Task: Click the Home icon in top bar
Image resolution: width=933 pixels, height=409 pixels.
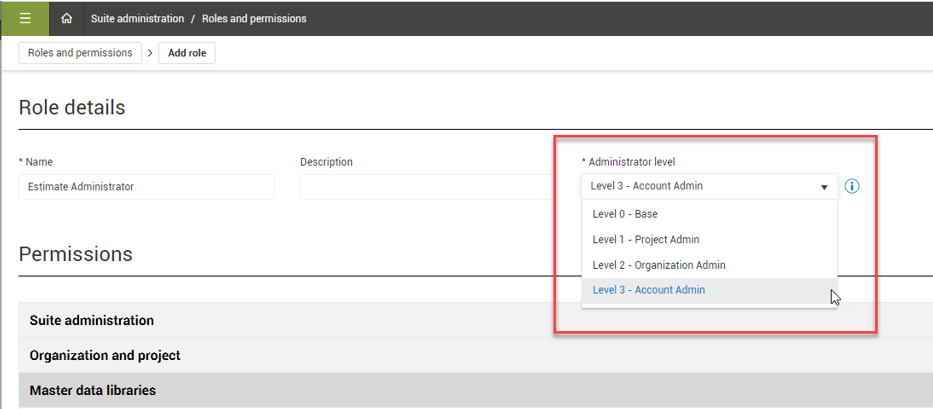Action: (x=67, y=18)
